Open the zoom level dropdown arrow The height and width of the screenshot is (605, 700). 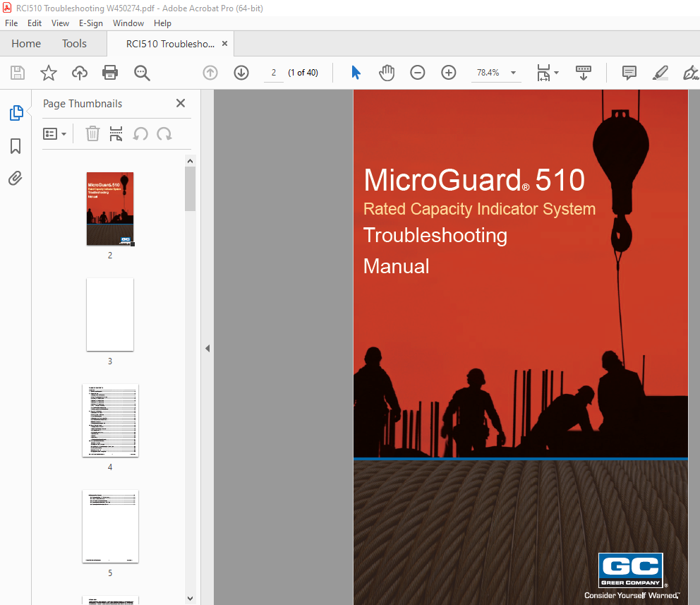(x=514, y=72)
